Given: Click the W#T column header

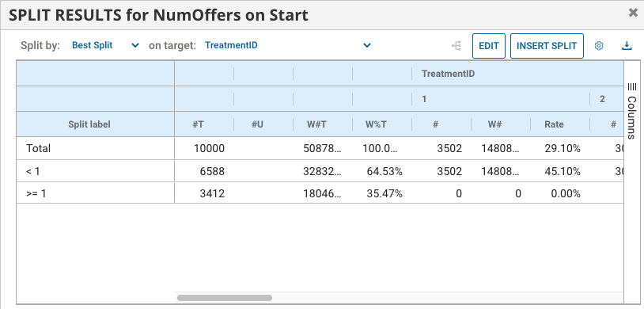Looking at the screenshot, I should click(x=316, y=124).
